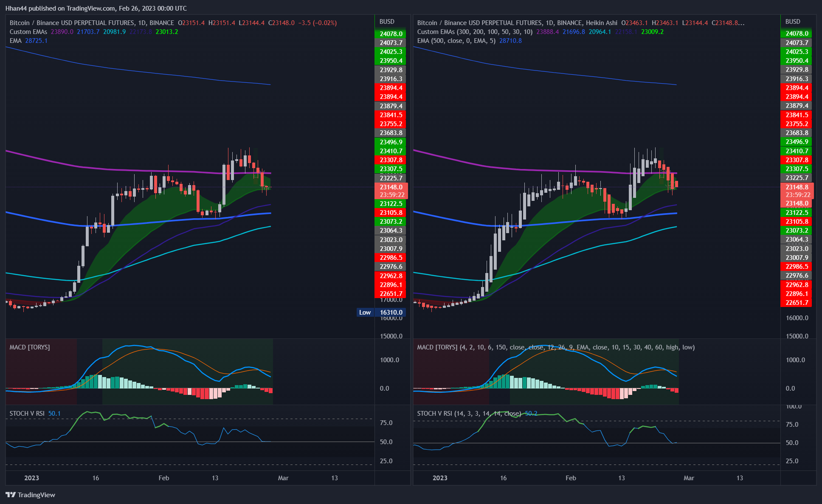Click the gray 23916.3 price label on right axis
Viewport: 822px width, 504px height.
[797, 79]
